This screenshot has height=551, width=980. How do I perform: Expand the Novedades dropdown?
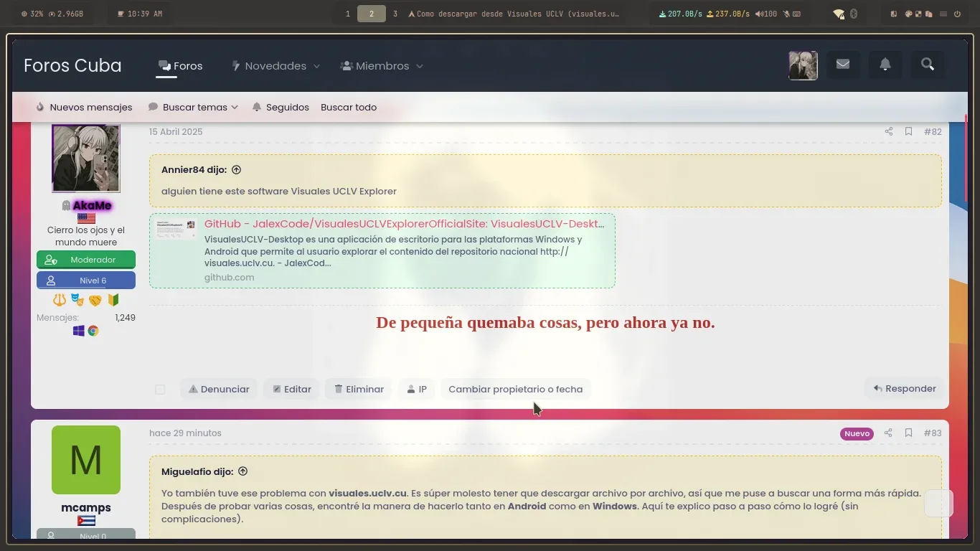click(316, 66)
